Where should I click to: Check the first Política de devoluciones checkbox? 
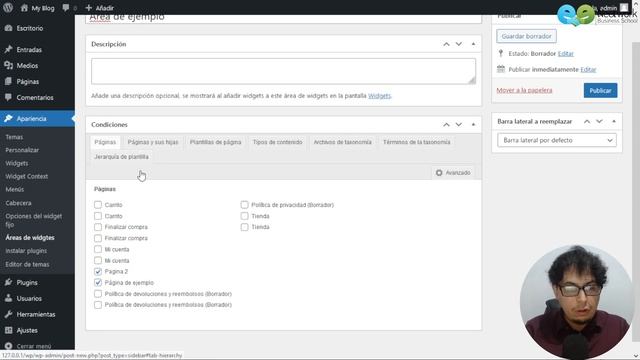(98, 293)
